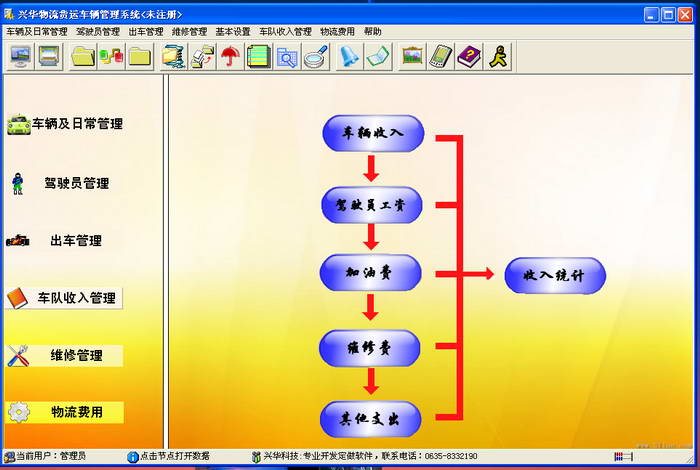This screenshot has width=700, height=470.
Task: Click the purple help book icon
Action: (x=469, y=57)
